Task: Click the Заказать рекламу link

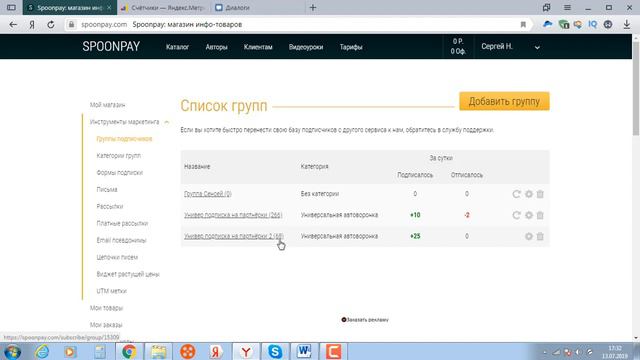Action: (365, 320)
